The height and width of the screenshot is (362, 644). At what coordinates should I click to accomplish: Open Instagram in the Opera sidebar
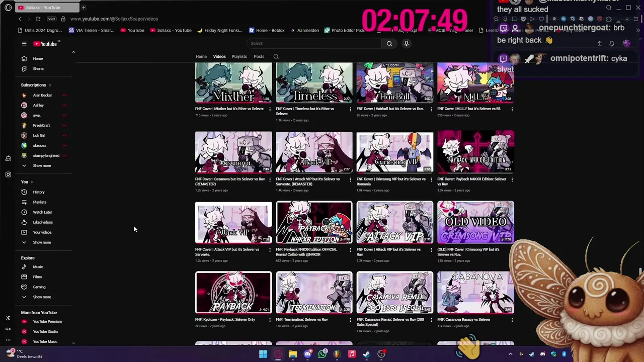[x=8, y=174]
